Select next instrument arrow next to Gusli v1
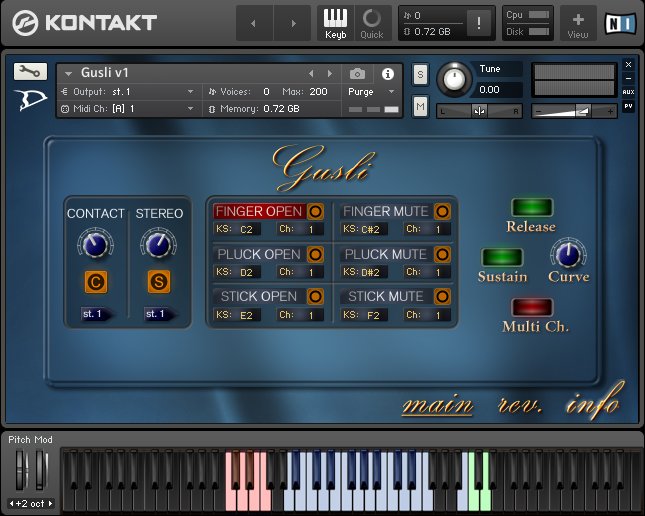This screenshot has width=645, height=516. tap(330, 74)
